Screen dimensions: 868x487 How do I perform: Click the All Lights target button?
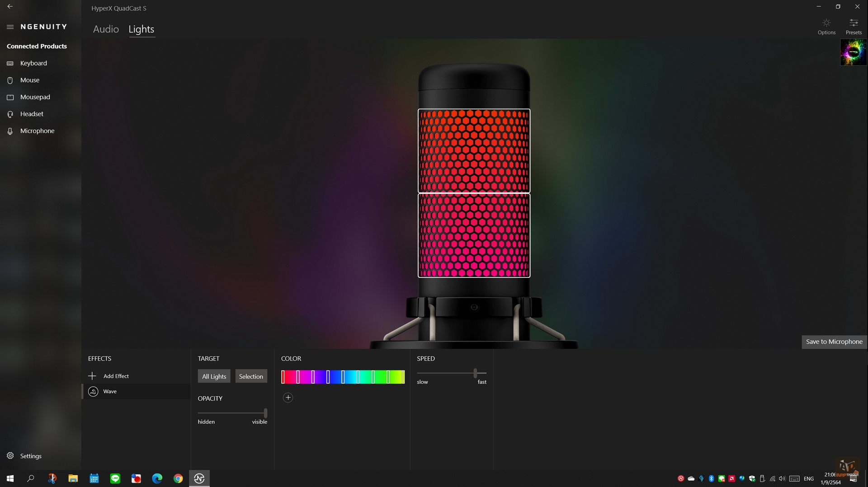tap(214, 376)
